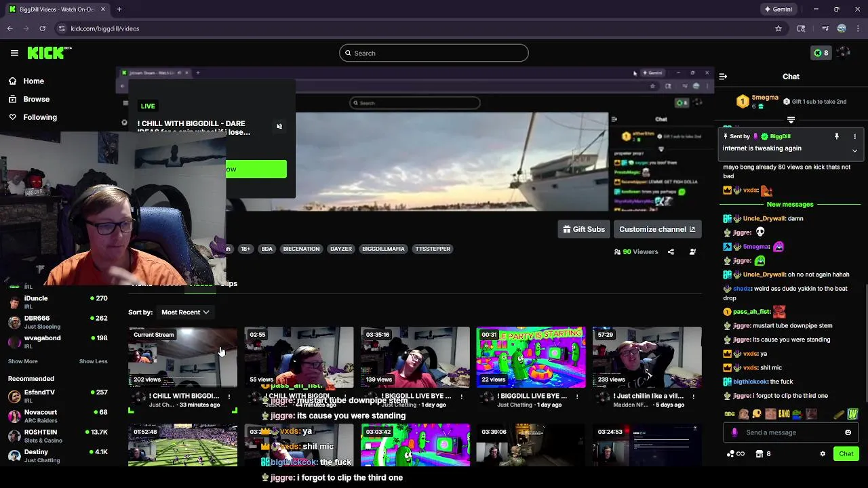The height and width of the screenshot is (488, 868).
Task: Insert the green W emote
Action: pyautogui.click(x=852, y=413)
